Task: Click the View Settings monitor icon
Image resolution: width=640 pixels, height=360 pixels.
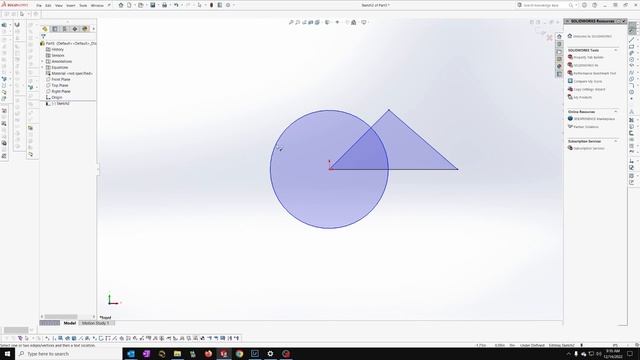Action: tap(364, 22)
